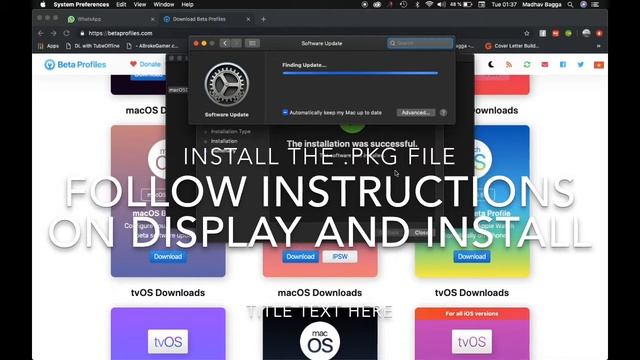Open the Apple menu
Image resolution: width=640 pixels, height=360 pixels.
click(x=43, y=4)
